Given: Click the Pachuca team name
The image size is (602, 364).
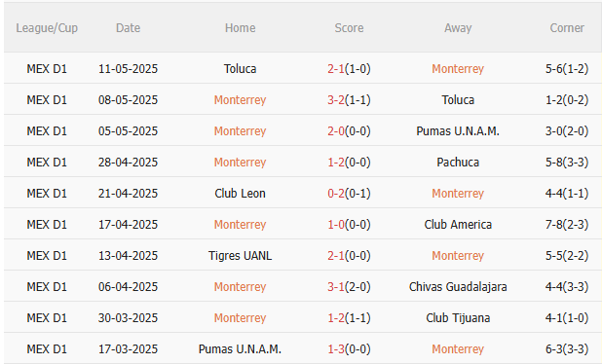Looking at the screenshot, I should [x=458, y=162].
